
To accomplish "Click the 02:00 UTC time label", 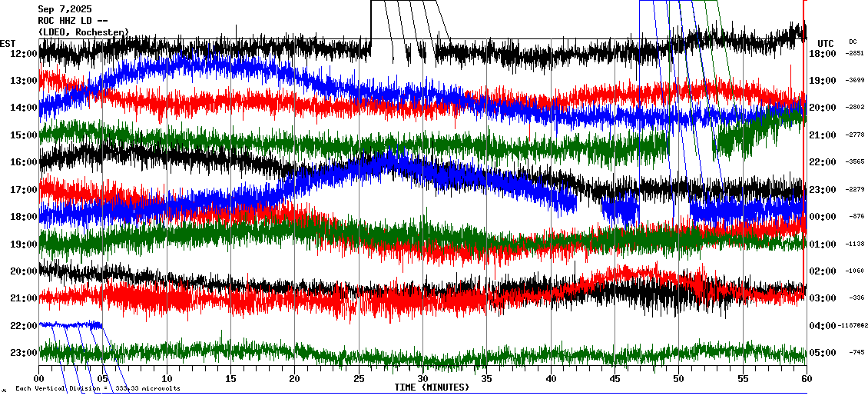I will pos(823,271).
